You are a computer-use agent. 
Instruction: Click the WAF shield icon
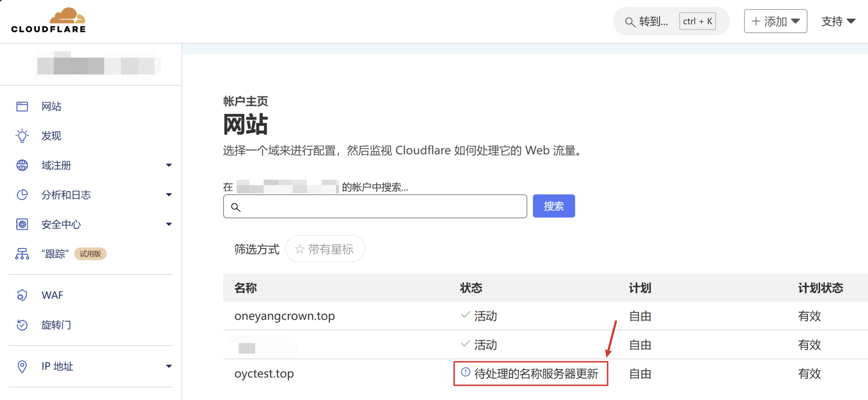22,295
